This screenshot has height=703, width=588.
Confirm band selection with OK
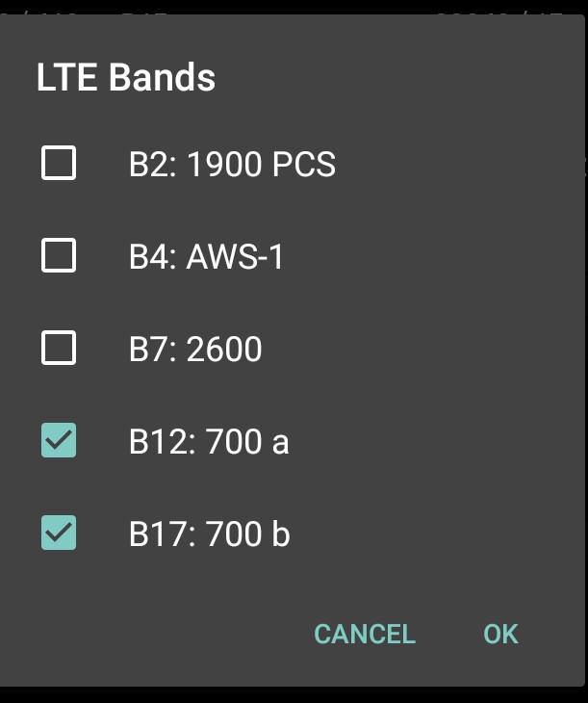(x=500, y=634)
